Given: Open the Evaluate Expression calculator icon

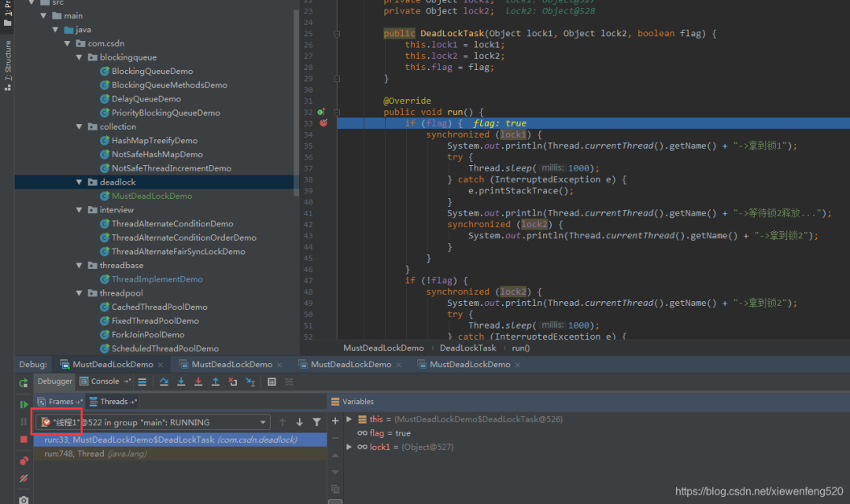Looking at the screenshot, I should [272, 382].
